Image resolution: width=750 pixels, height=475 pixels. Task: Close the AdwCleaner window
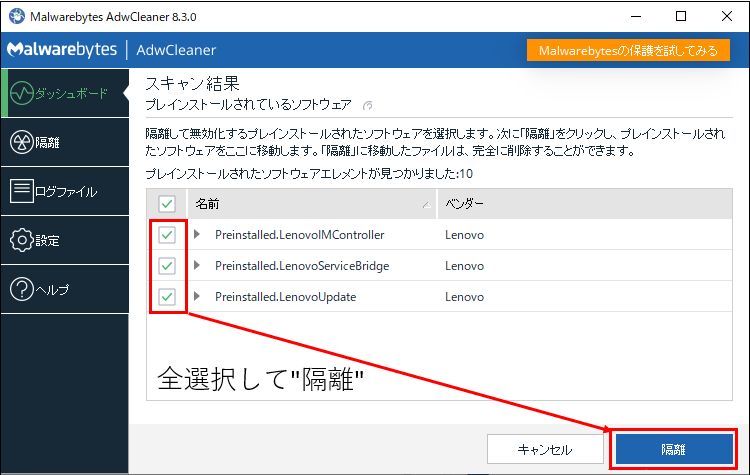point(727,16)
